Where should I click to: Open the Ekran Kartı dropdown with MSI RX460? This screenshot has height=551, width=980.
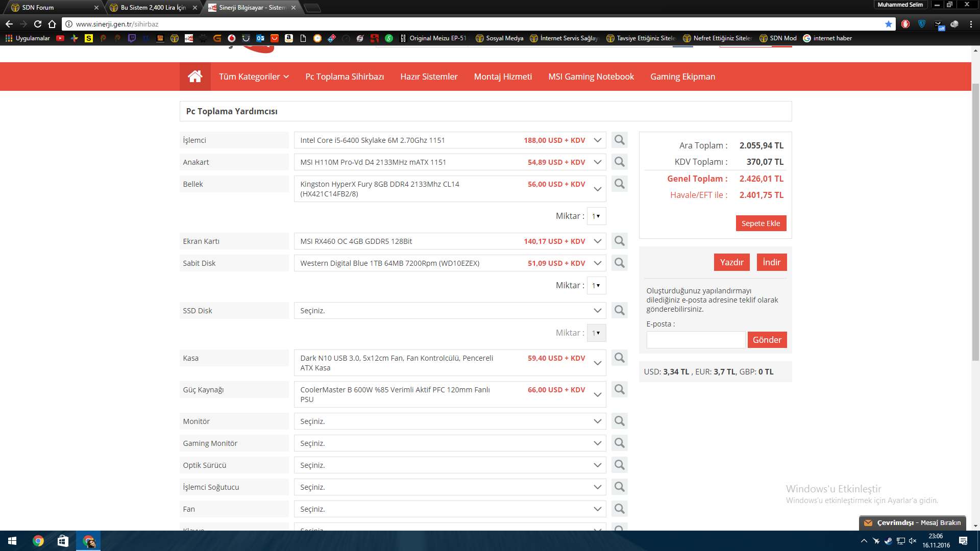(x=450, y=241)
